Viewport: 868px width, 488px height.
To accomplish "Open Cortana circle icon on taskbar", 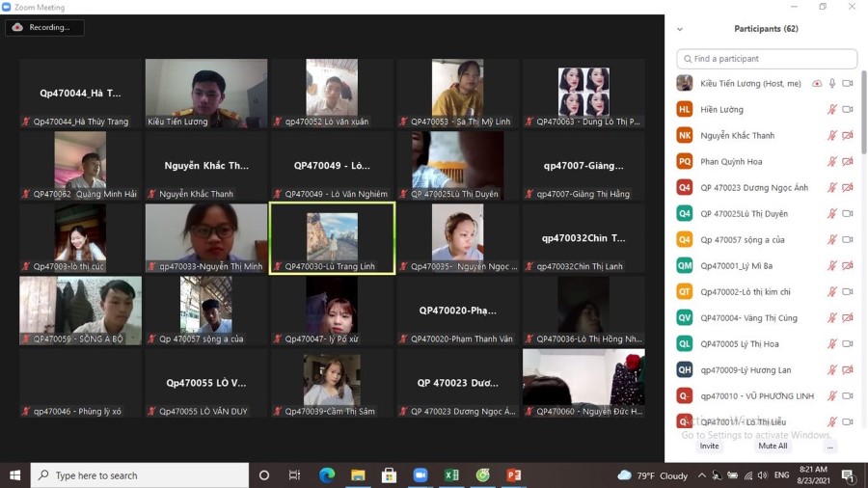I will 264,475.
